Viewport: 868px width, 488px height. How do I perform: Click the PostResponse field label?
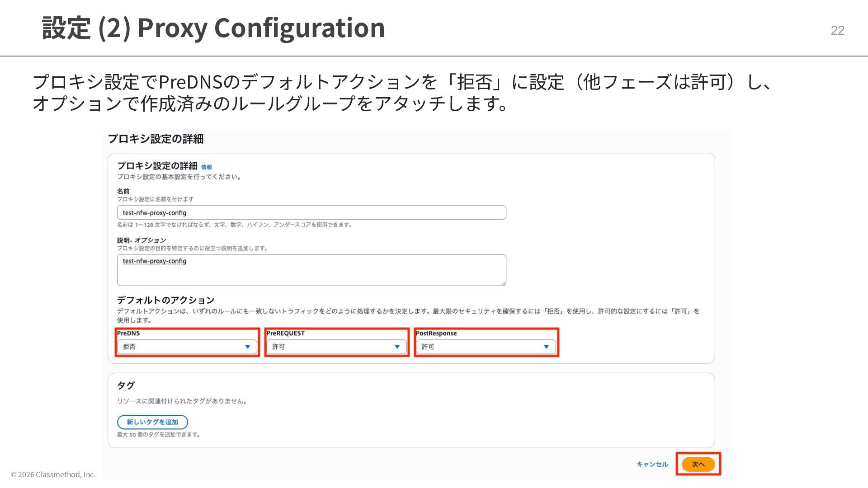pyautogui.click(x=436, y=333)
